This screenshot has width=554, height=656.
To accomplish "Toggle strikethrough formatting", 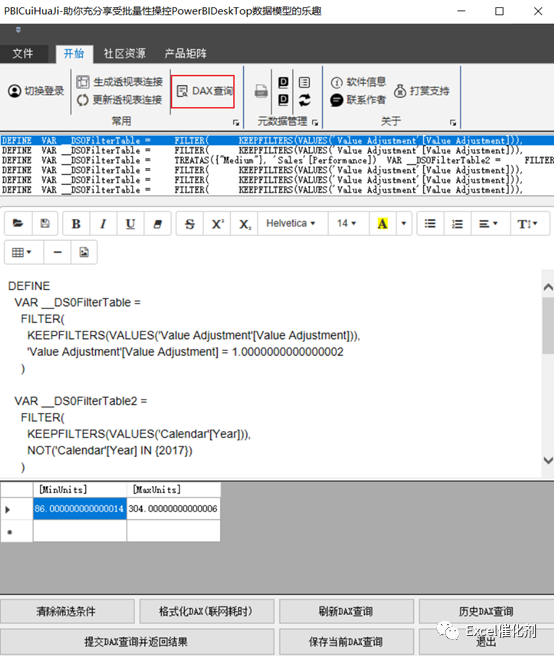I will pos(190,224).
